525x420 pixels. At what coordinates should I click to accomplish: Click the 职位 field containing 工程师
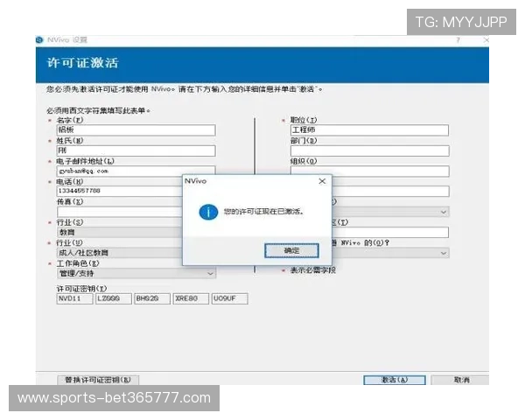pos(369,130)
